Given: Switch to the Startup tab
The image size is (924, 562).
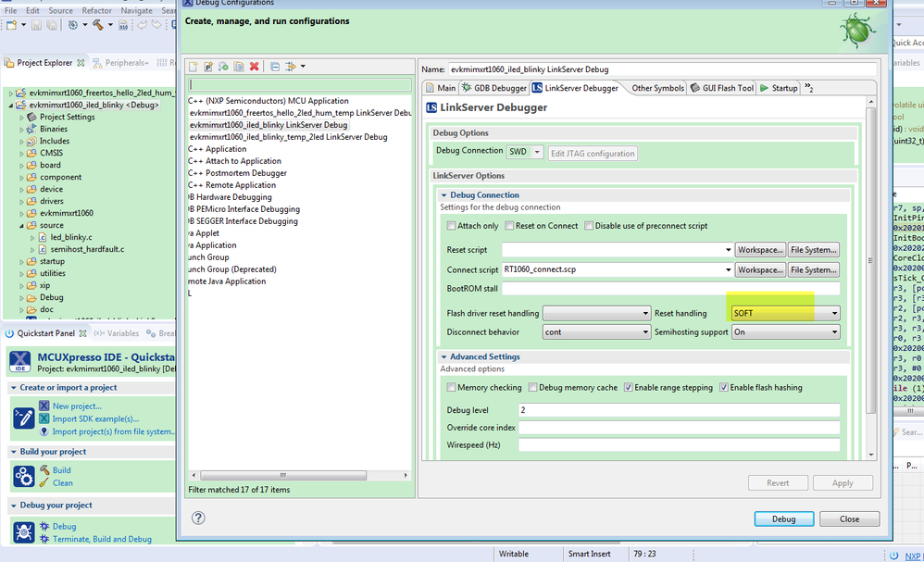Looking at the screenshot, I should tap(779, 88).
